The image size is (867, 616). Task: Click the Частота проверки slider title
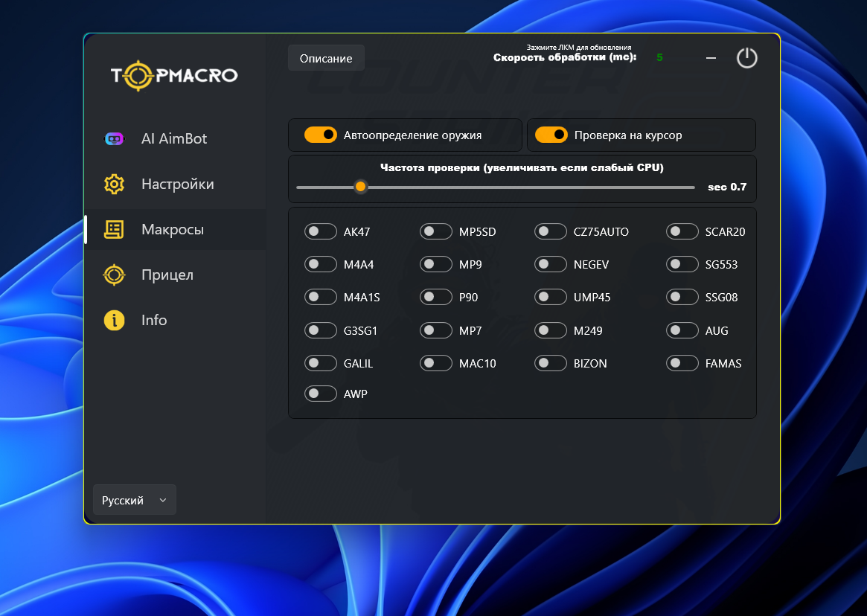point(522,167)
